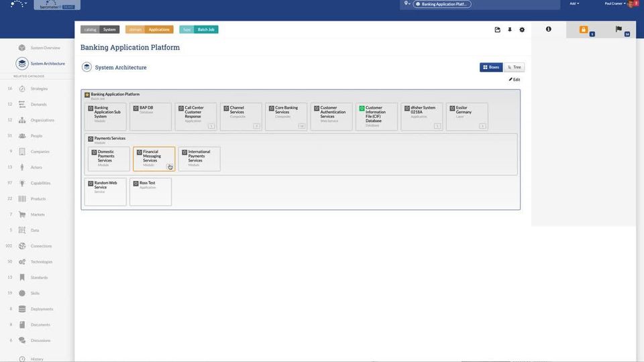Viewport: 644px width, 362px height.
Task: Switch to Boxes view
Action: click(x=491, y=67)
